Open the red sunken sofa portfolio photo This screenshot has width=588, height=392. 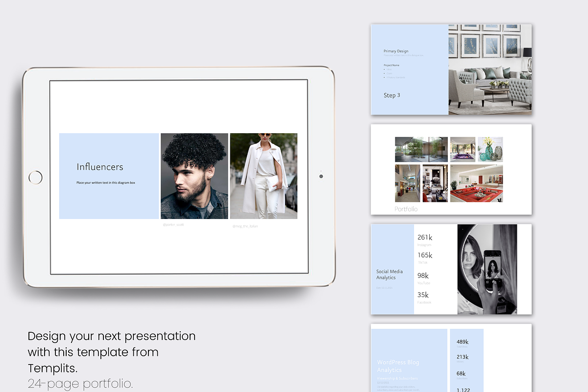(x=476, y=183)
